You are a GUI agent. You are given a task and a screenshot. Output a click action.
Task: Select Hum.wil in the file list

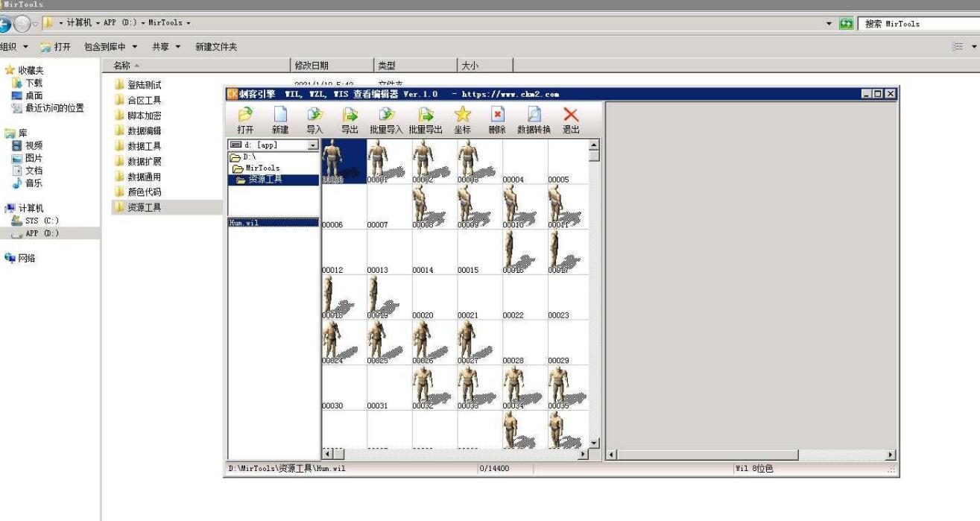[244, 223]
